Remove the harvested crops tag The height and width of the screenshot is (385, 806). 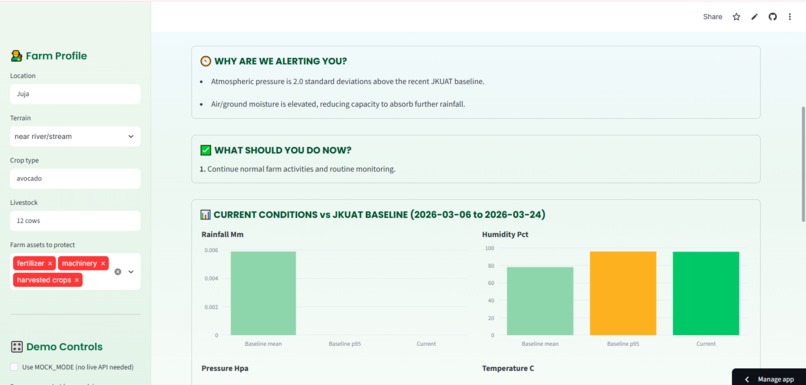click(77, 280)
